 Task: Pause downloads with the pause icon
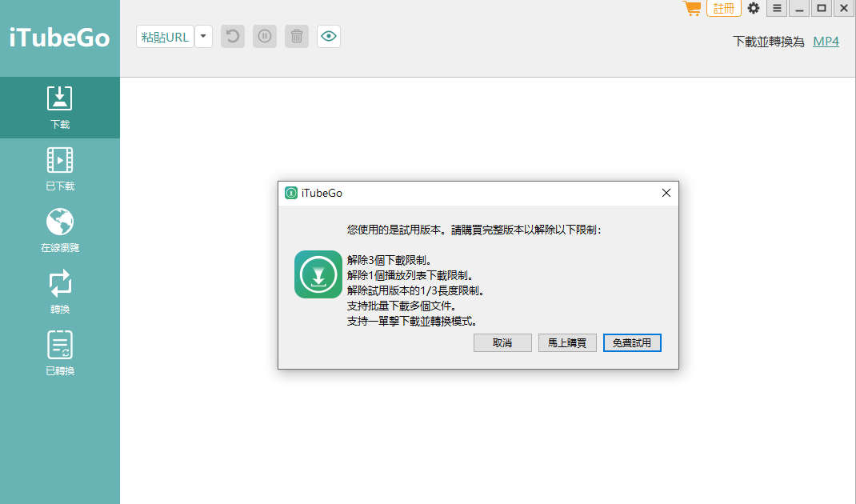(x=264, y=36)
